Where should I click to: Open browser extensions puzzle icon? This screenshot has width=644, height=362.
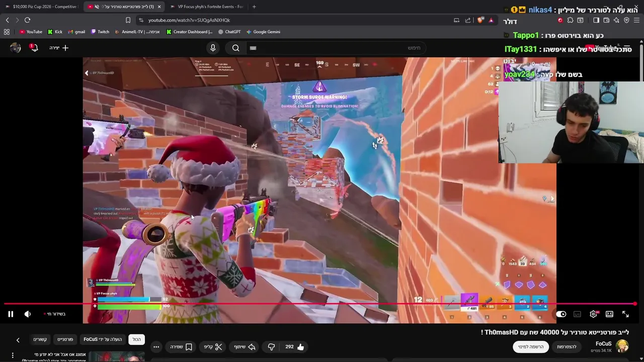pos(570,20)
